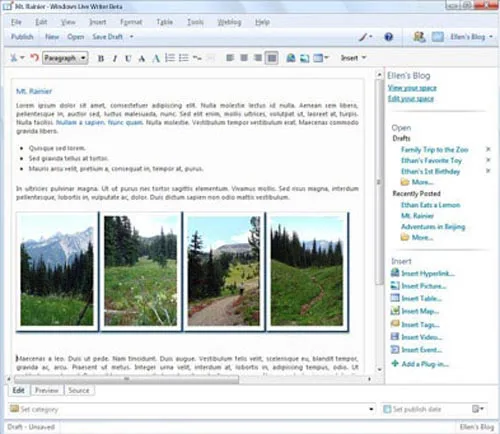Open the Family Trip to the Zoo draft
This screenshot has height=434, width=500.
tap(434, 149)
